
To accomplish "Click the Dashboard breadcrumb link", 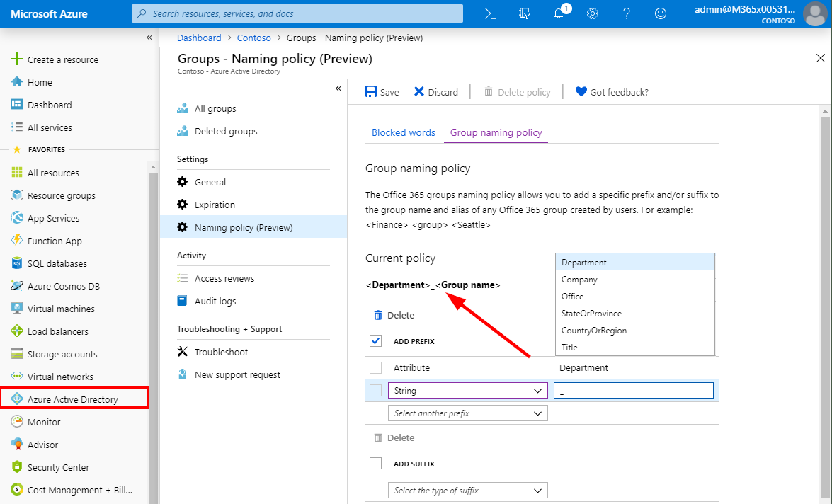I will coord(199,38).
